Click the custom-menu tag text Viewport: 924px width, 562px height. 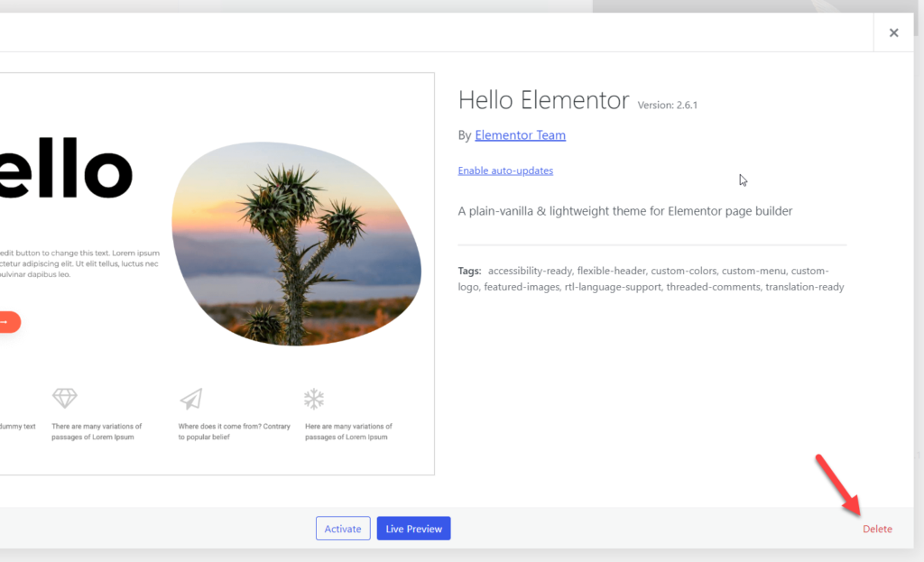(753, 271)
